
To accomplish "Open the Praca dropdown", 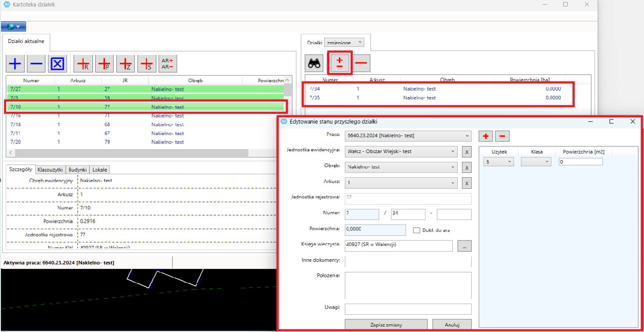I will click(408, 136).
